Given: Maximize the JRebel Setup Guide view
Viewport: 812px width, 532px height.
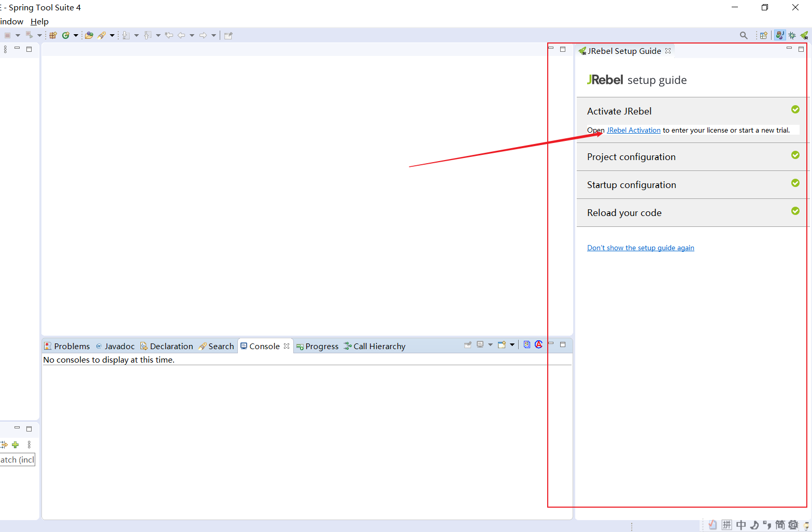Looking at the screenshot, I should click(801, 49).
